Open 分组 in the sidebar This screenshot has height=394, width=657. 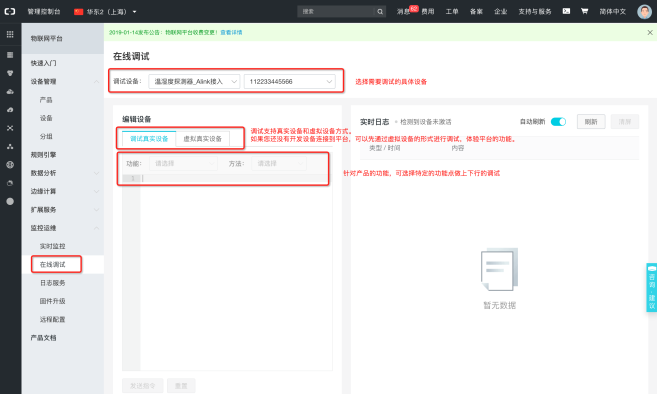[46, 136]
